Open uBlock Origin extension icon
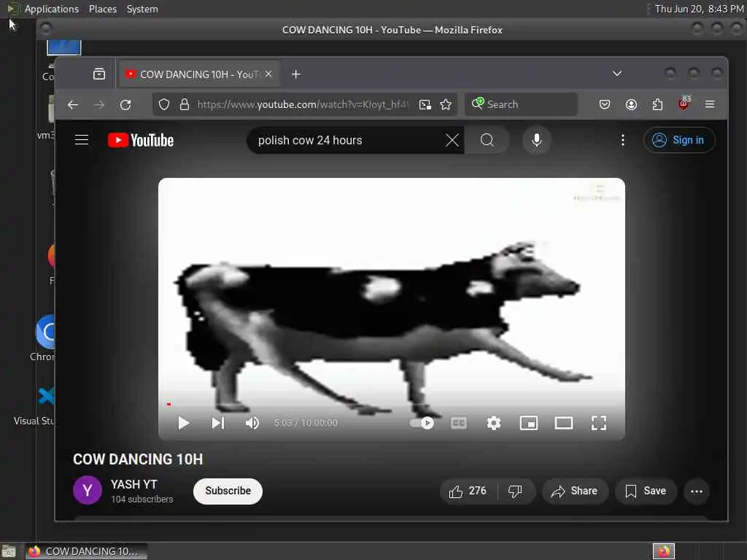This screenshot has width=747, height=560. pyautogui.click(x=684, y=104)
